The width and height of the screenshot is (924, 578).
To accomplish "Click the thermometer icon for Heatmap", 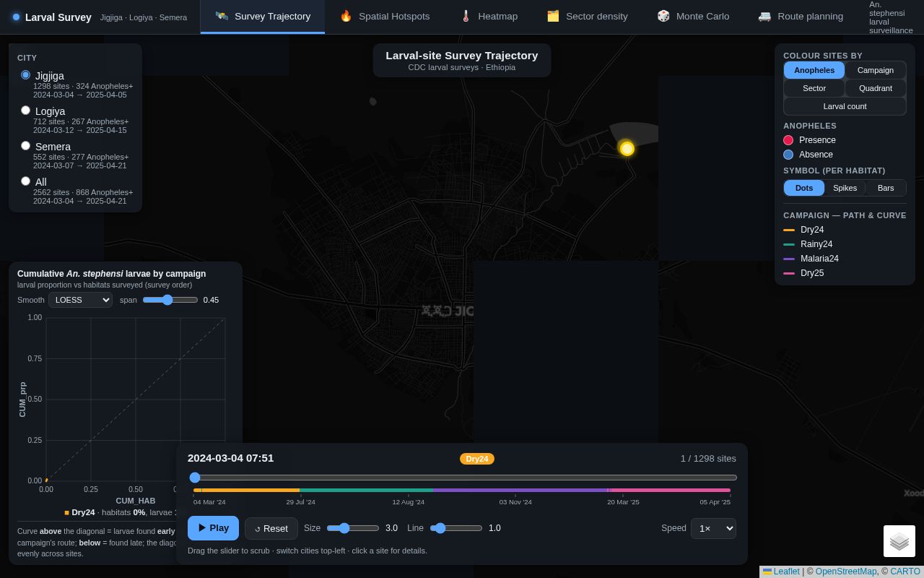I will 466,16.
